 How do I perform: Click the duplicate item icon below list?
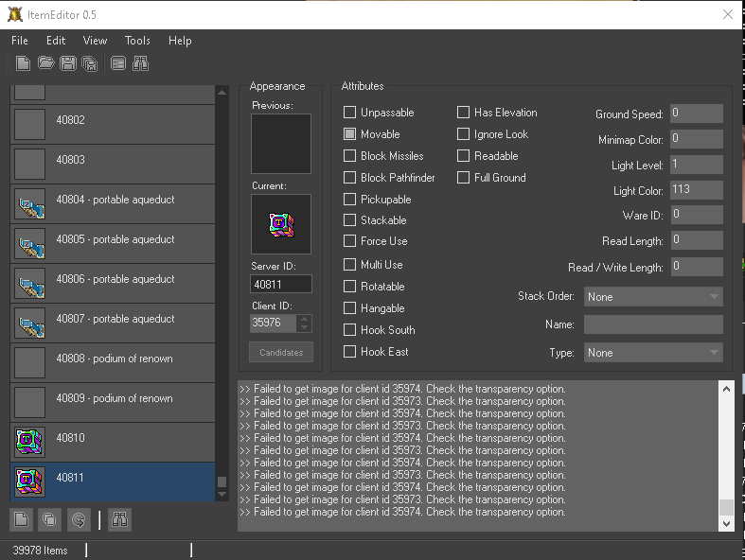[49, 519]
